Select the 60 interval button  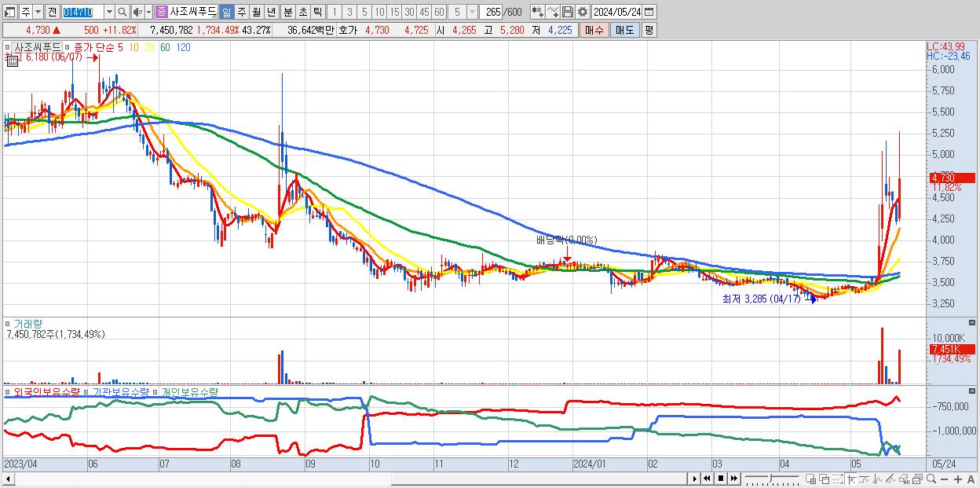point(439,12)
